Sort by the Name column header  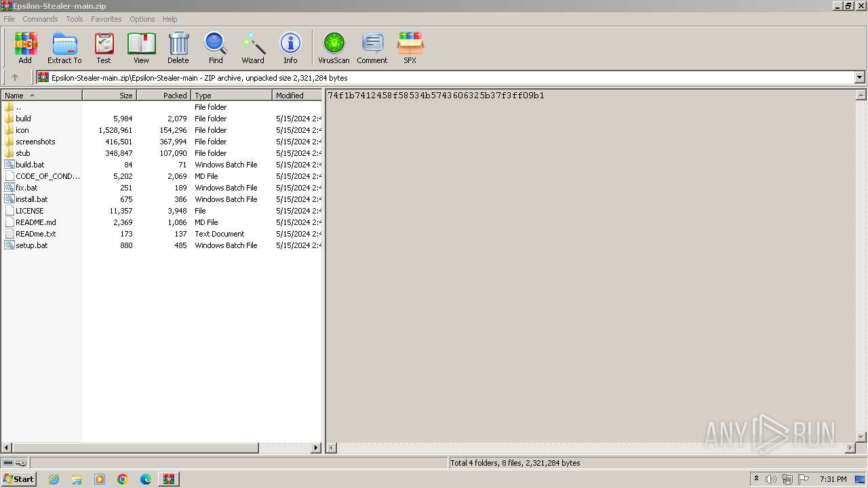coord(41,96)
